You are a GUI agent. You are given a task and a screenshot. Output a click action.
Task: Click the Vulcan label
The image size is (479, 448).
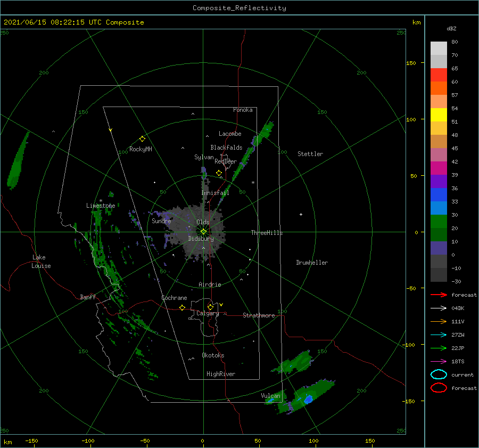click(270, 396)
